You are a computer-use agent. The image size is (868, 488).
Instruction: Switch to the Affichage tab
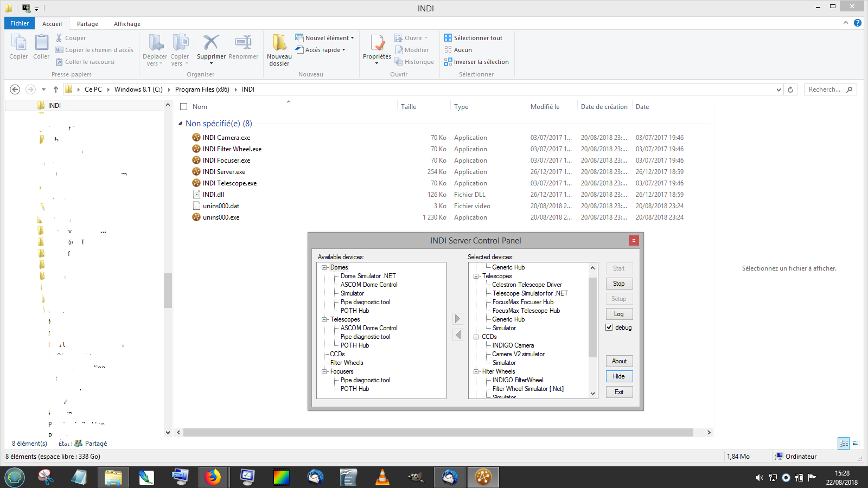click(x=127, y=24)
